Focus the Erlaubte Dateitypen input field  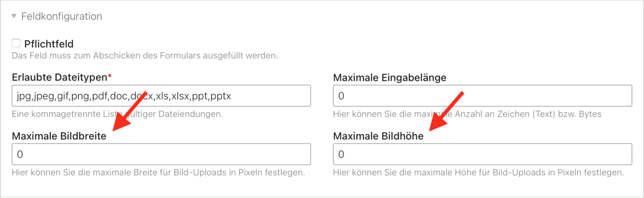[161, 96]
